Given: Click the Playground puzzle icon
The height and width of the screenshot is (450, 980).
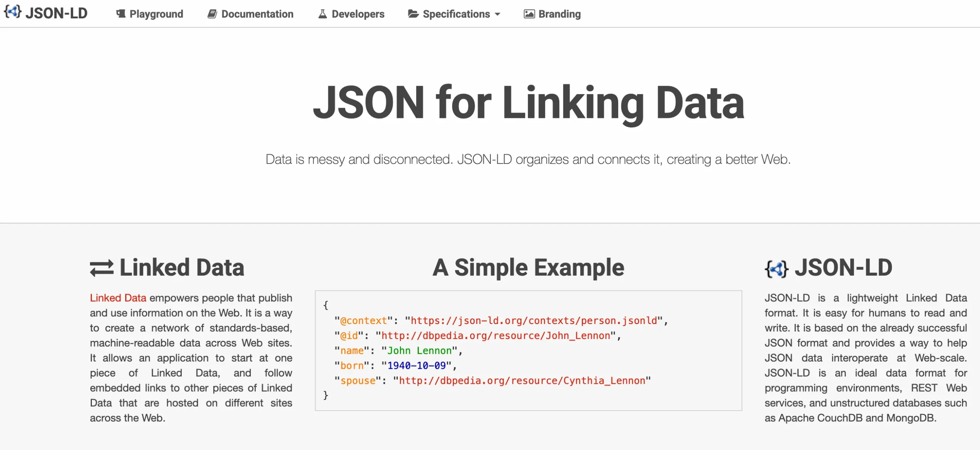Looking at the screenshot, I should click(x=121, y=14).
